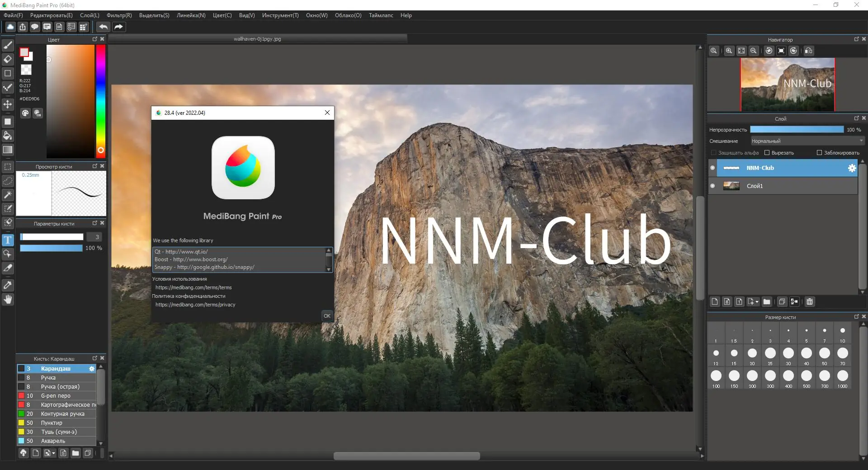The width and height of the screenshot is (868, 470).
Task: Activate the Lasso selection tool
Action: pos(8,181)
